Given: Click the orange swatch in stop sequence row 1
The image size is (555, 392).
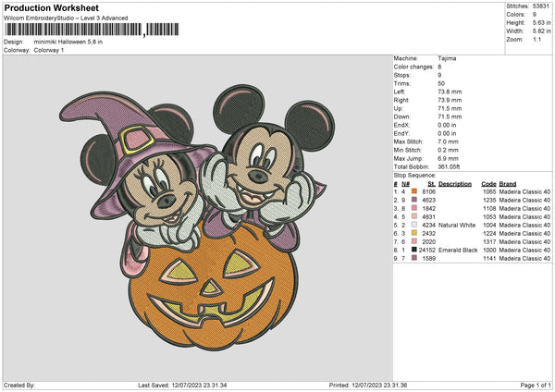Looking at the screenshot, I should tap(414, 191).
